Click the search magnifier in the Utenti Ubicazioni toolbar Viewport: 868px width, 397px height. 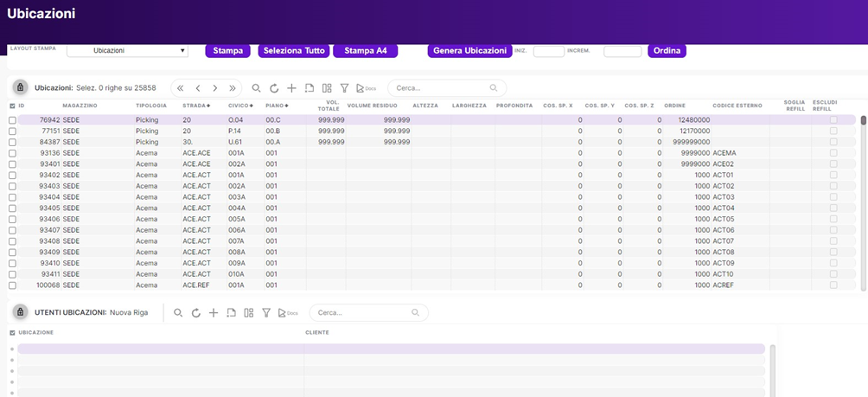point(178,313)
